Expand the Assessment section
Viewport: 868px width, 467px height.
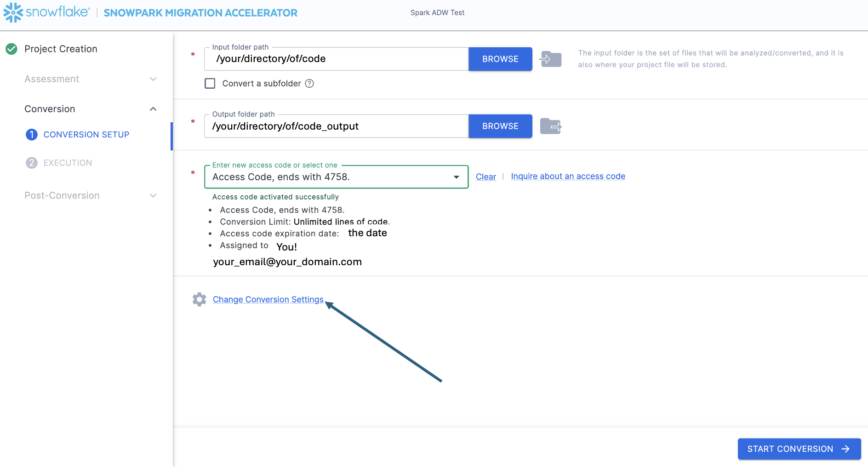tap(153, 79)
